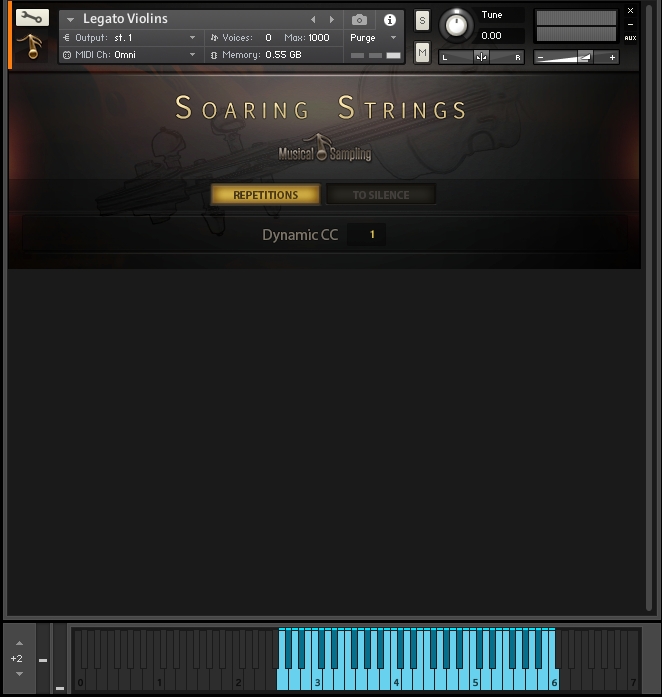Close the instrument with the X button
The width and height of the screenshot is (662, 697).
[630, 10]
